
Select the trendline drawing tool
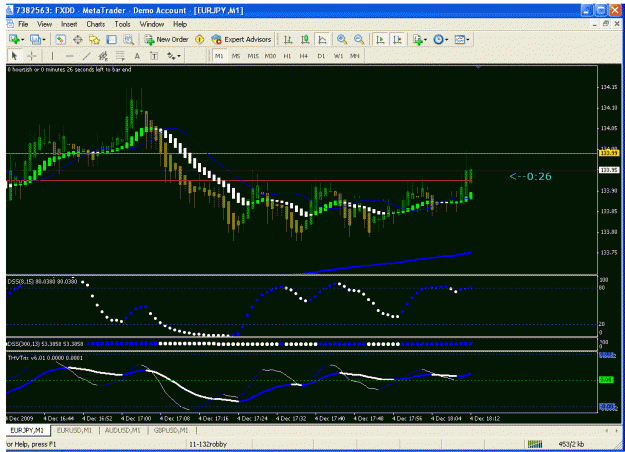[86, 56]
